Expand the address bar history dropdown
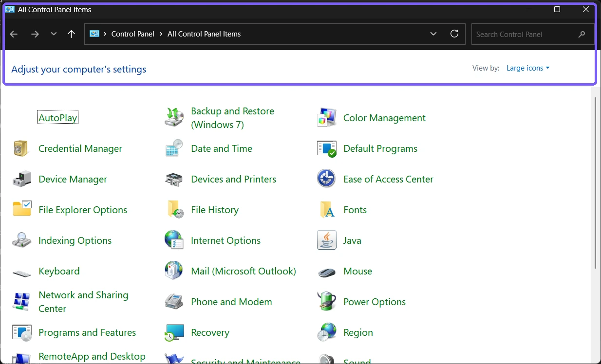The image size is (601, 364). 433,34
